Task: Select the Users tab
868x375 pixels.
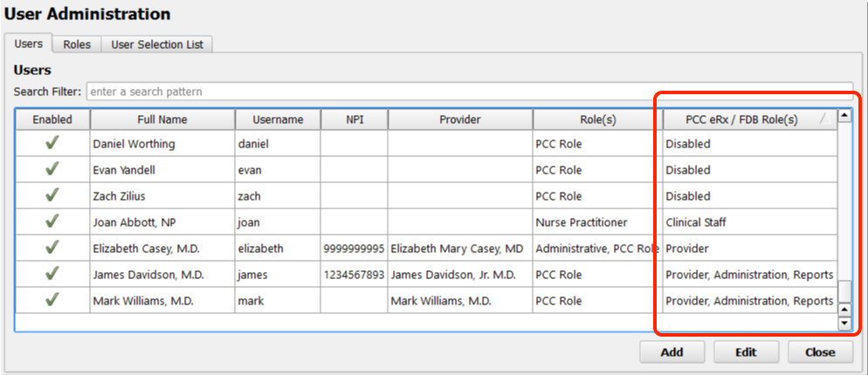Action: (28, 43)
